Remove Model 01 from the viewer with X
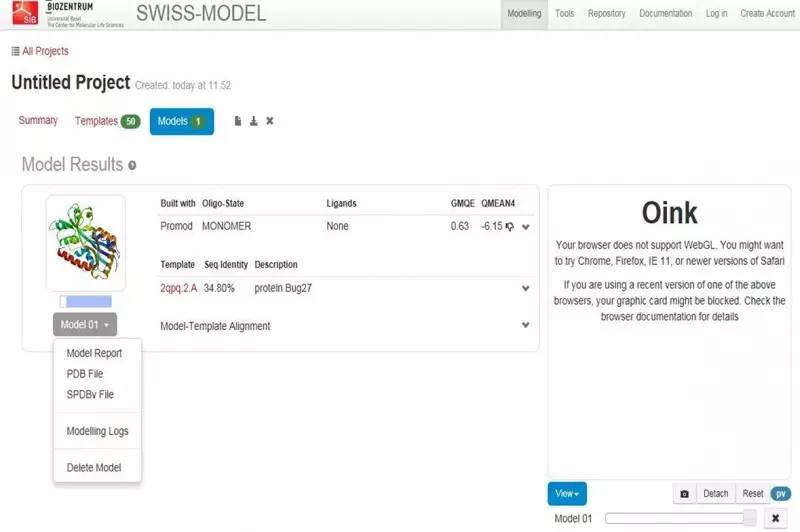 [775, 519]
